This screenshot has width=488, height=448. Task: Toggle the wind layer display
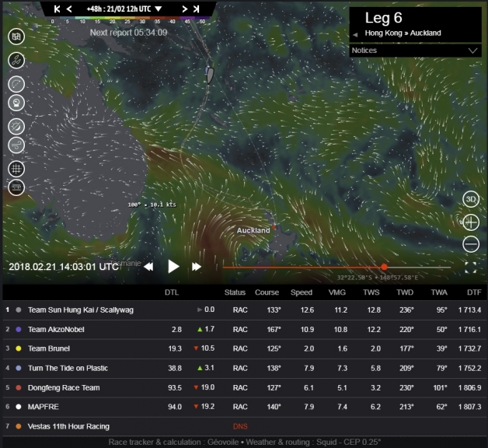[16, 145]
